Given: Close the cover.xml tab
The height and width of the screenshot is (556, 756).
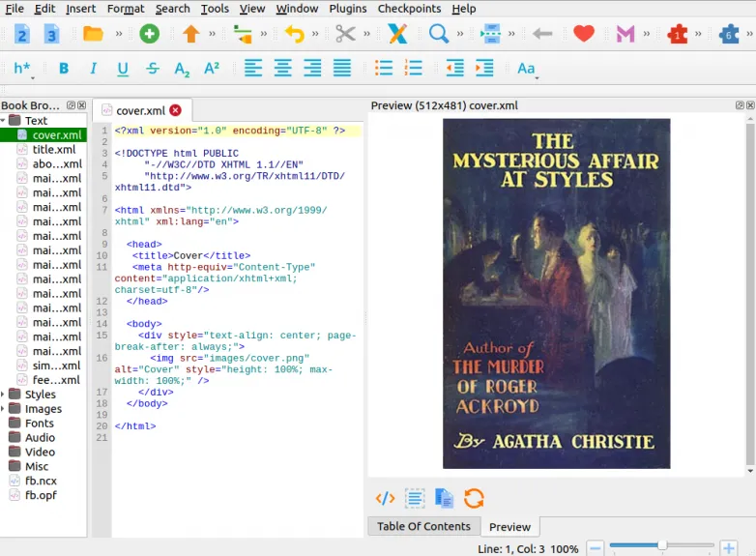Looking at the screenshot, I should [176, 110].
